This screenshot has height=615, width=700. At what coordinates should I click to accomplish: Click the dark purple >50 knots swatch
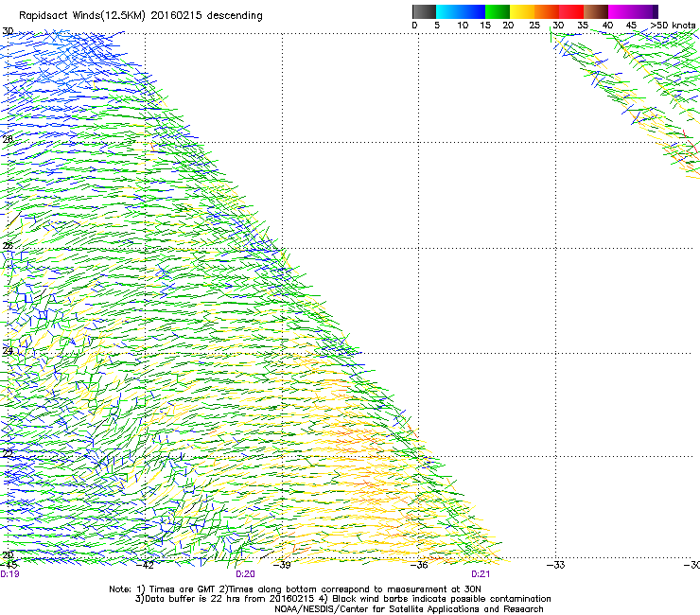coord(656,11)
